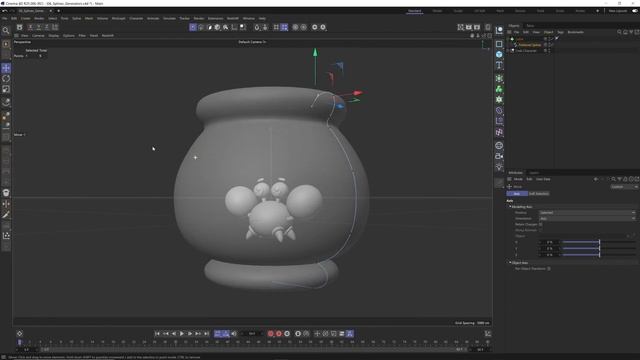
Task: Click the Light object icon in palette
Action: point(499,167)
